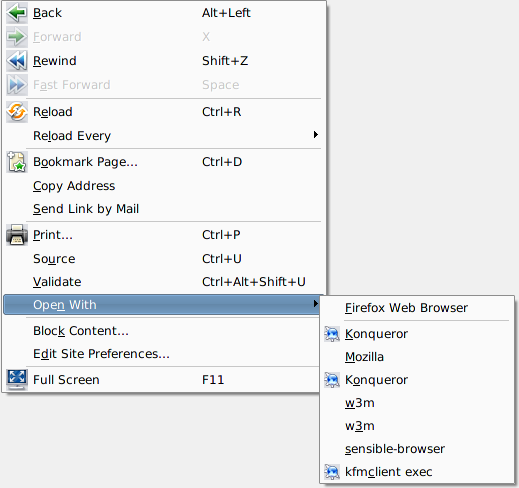Screen dimensions: 519x488
Task: Click the Full Screen monitor icon
Action: pyautogui.click(x=17, y=380)
